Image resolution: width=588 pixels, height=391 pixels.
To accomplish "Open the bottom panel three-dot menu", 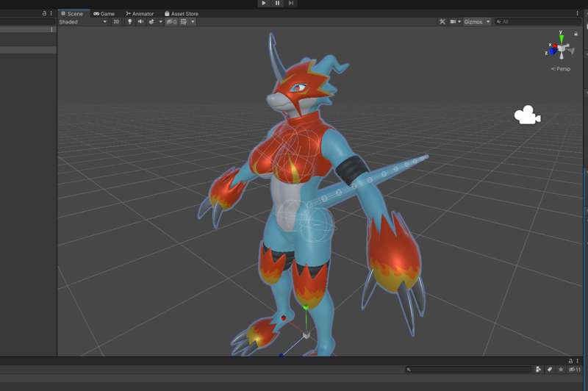I will click(x=577, y=361).
